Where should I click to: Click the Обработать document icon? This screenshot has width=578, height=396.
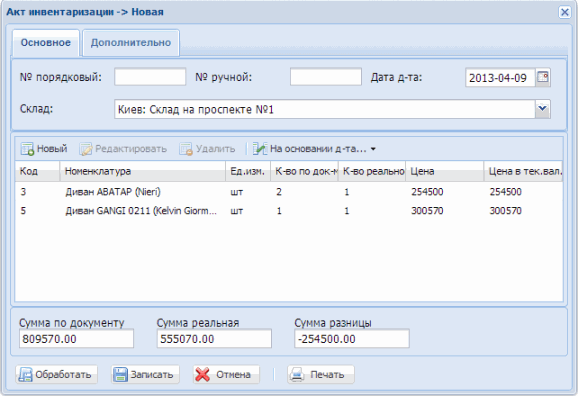click(25, 375)
